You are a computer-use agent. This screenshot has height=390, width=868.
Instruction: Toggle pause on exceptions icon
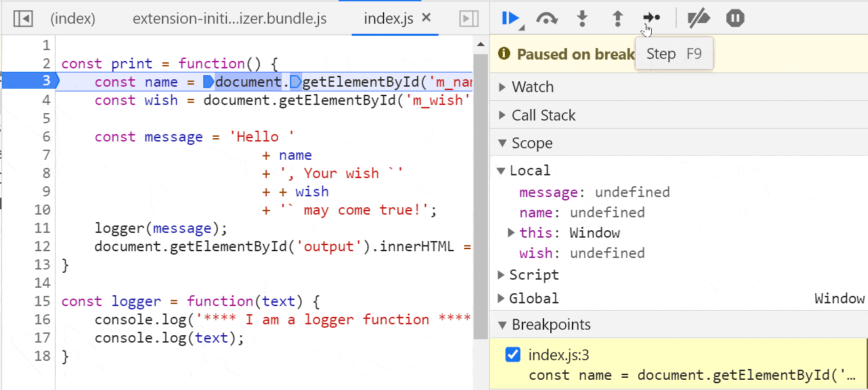tap(735, 18)
